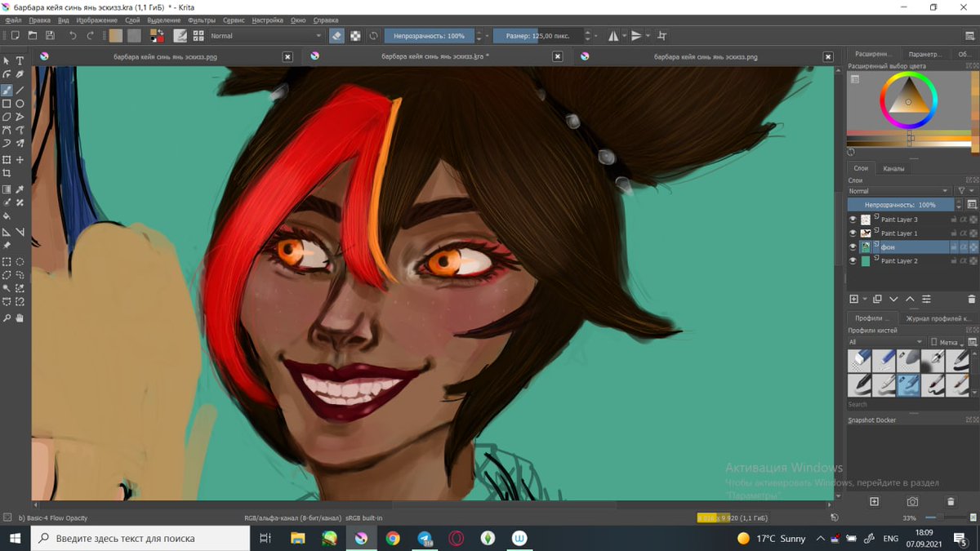Adjust the brush Размер 125,00 slider
Screen dimensions: 980x551
(539, 36)
